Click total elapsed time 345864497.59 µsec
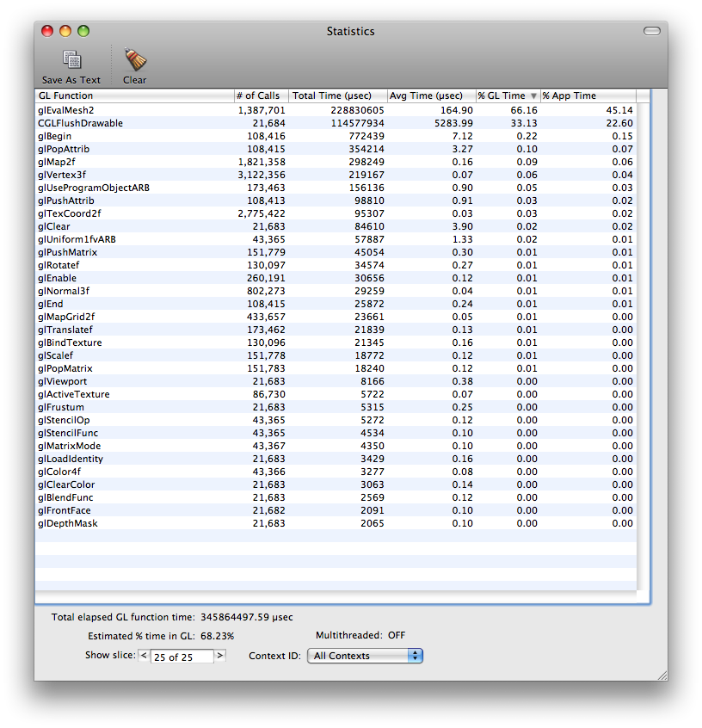The height and width of the screenshot is (728, 702). [247, 617]
